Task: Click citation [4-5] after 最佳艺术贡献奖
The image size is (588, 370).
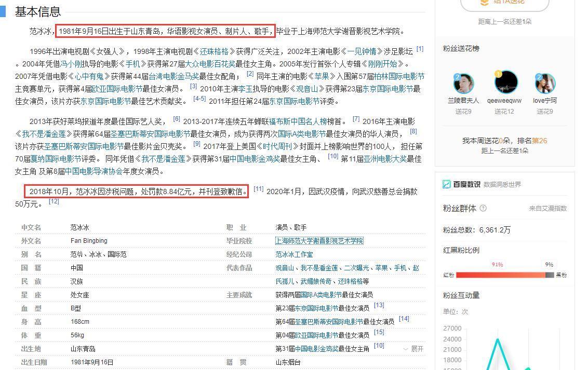Action: 199,99
